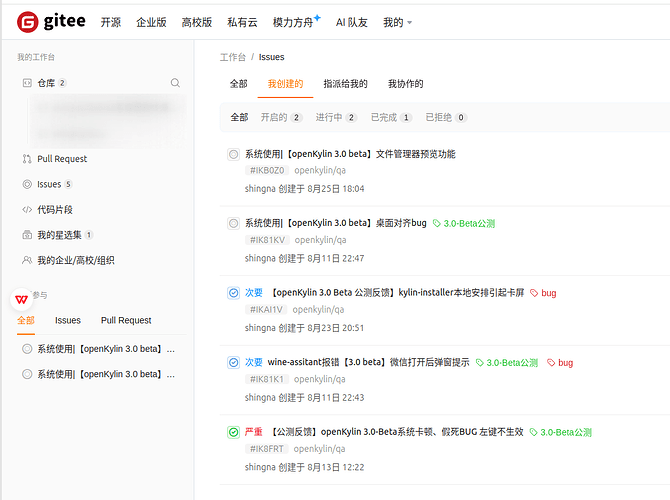
Task: Click openkylin/qa repo link under #IK8FRT
Action: [x=319, y=449]
